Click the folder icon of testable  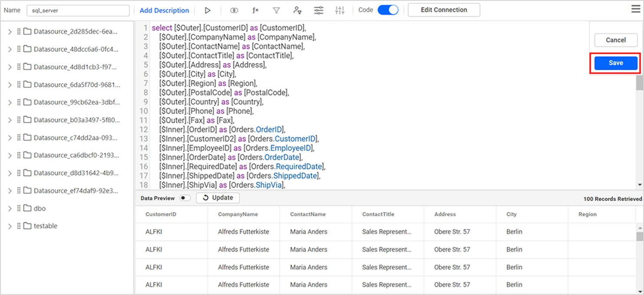(x=27, y=226)
